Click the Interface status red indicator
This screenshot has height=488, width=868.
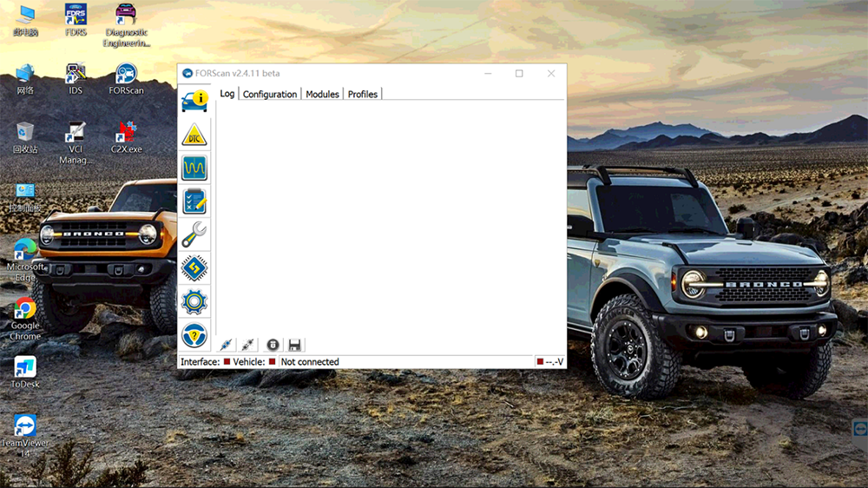pyautogui.click(x=227, y=362)
